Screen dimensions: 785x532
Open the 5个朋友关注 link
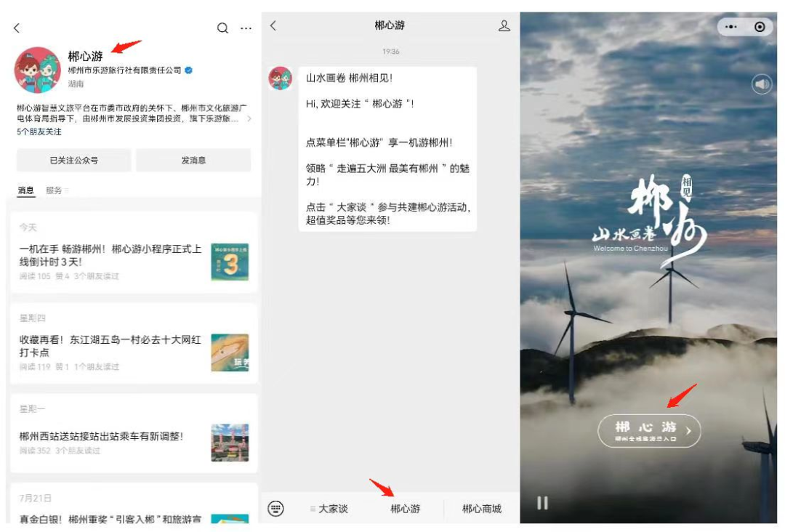(39, 132)
